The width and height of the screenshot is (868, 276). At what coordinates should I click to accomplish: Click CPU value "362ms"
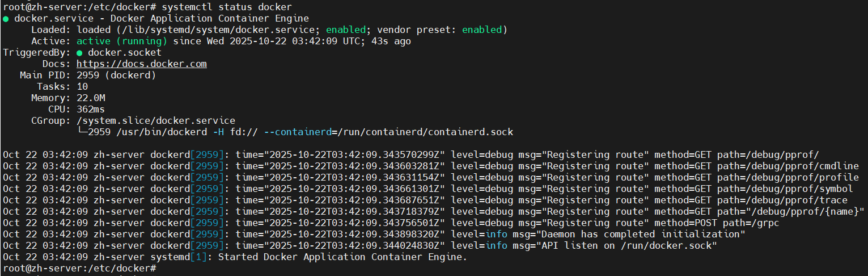[91, 109]
